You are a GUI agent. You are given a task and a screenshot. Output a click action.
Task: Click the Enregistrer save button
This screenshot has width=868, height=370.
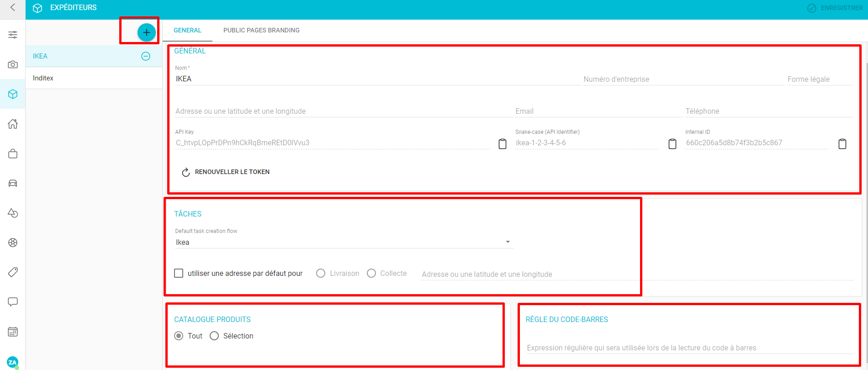835,8
